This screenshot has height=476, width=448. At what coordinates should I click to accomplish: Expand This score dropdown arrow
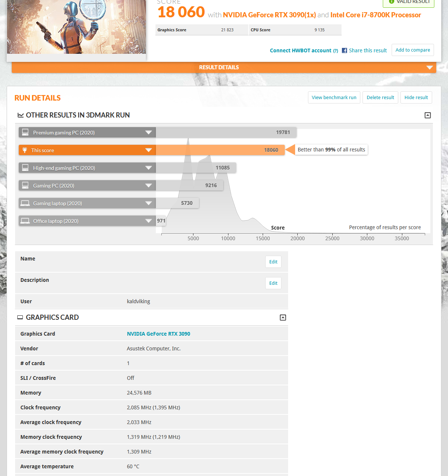click(x=148, y=150)
